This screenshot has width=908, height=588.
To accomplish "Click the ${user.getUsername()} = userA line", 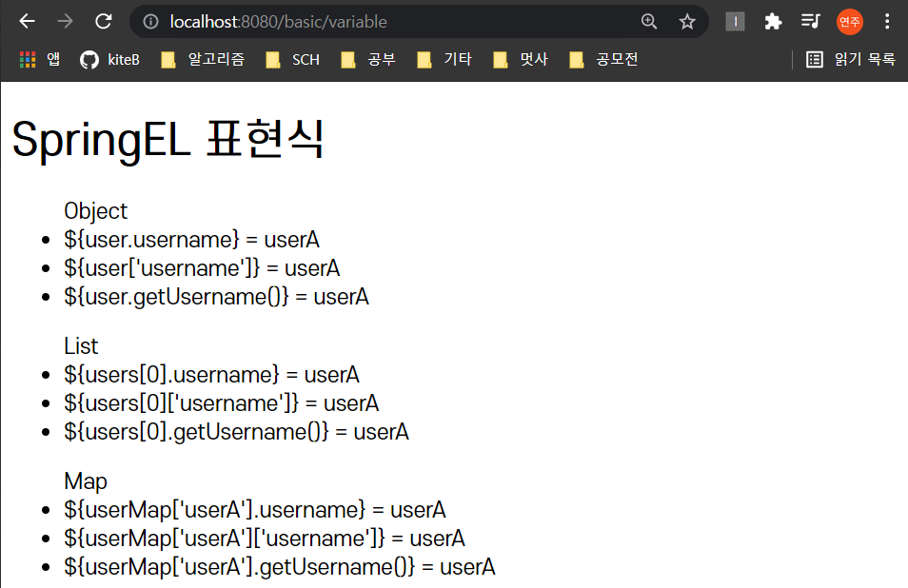I will (217, 297).
